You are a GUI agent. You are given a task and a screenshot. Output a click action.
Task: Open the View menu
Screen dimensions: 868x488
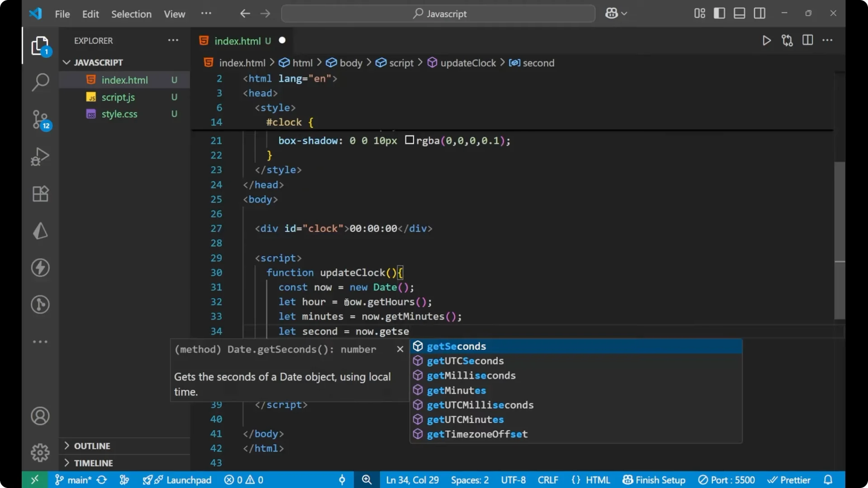click(x=174, y=14)
